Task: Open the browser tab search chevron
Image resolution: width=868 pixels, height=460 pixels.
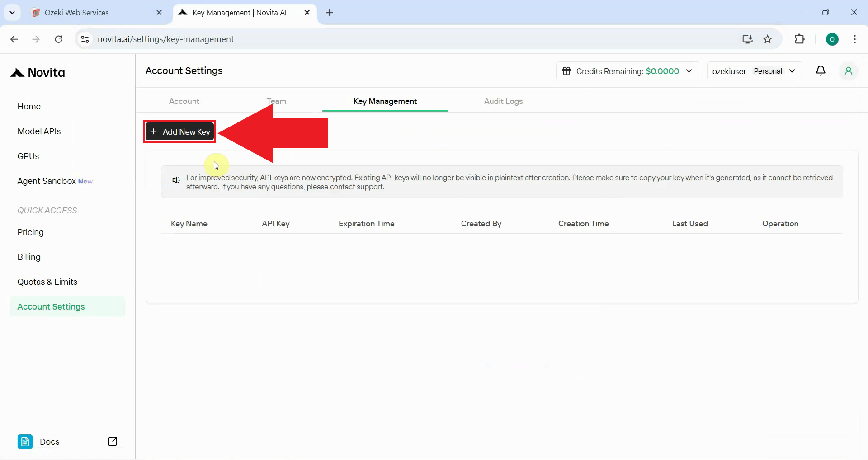Action: (12, 12)
